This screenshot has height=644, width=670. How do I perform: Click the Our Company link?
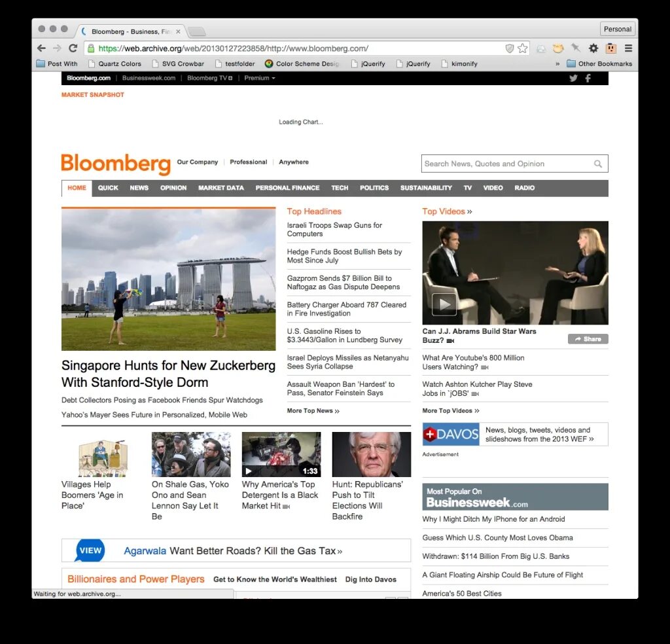[198, 162]
